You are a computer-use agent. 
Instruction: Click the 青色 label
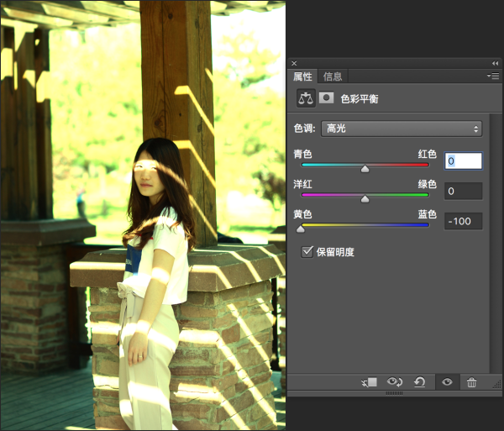(302, 154)
